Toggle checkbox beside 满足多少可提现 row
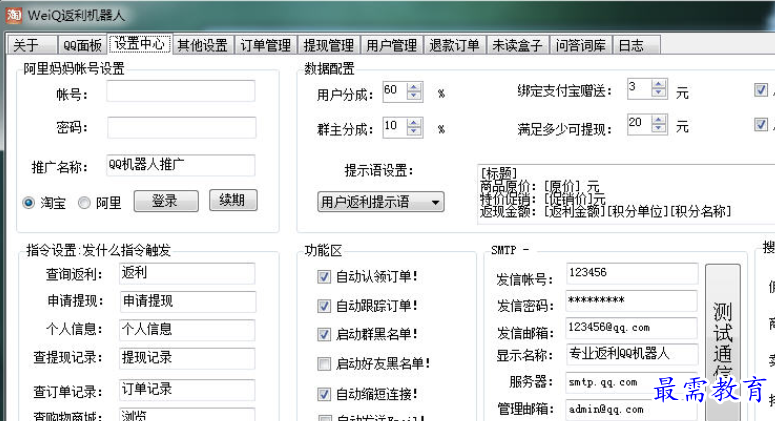The height and width of the screenshot is (421, 775). point(761,124)
